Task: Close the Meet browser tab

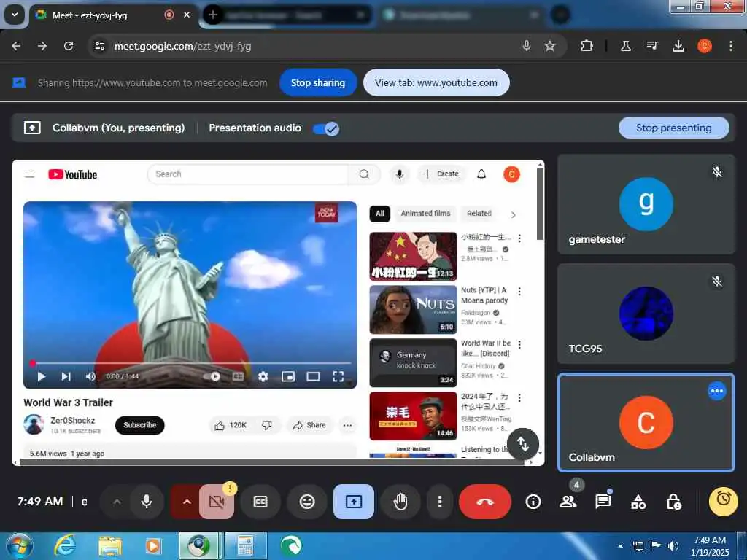Action: (187, 15)
